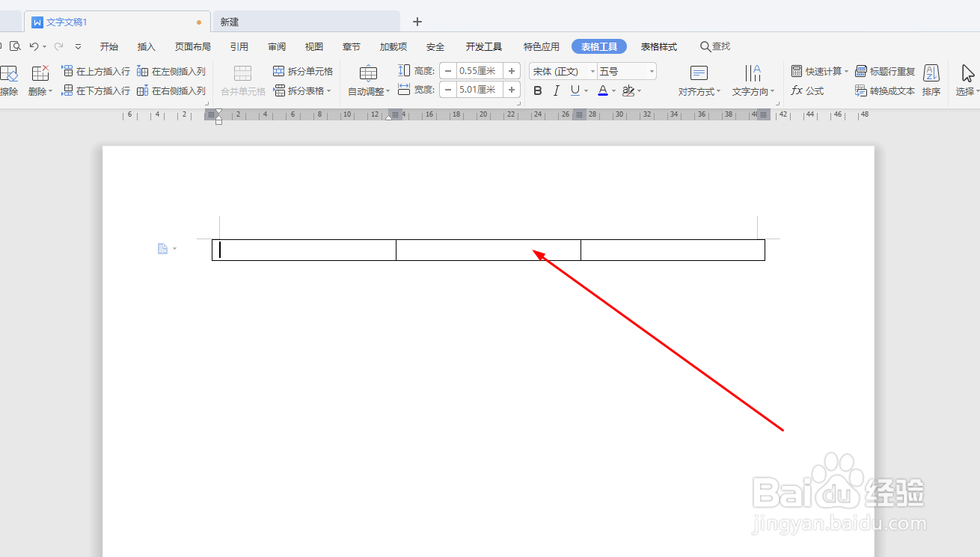Open the 审阅 (Review) tab
The height and width of the screenshot is (557, 980).
[x=277, y=46]
